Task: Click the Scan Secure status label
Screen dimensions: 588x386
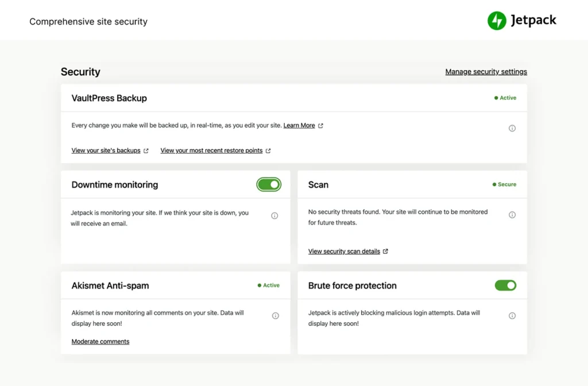Action: coord(504,184)
